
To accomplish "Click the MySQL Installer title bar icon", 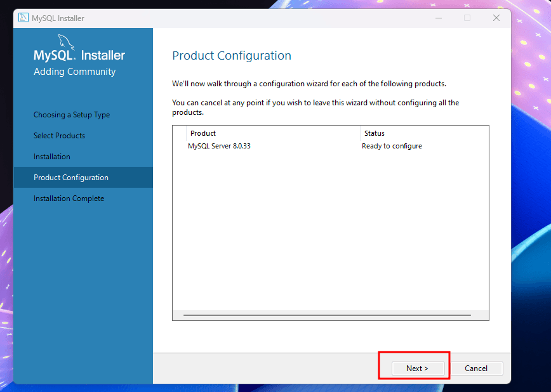I will (x=23, y=18).
